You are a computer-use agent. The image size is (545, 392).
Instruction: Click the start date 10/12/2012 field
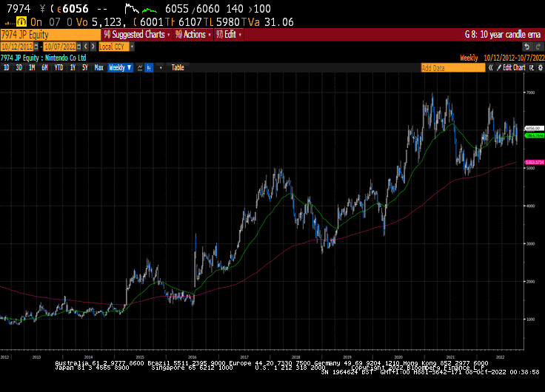point(17,47)
